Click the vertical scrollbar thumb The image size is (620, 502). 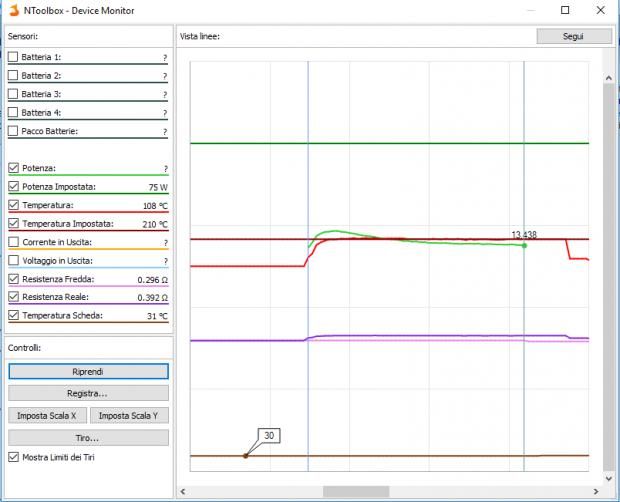[x=609, y=277]
